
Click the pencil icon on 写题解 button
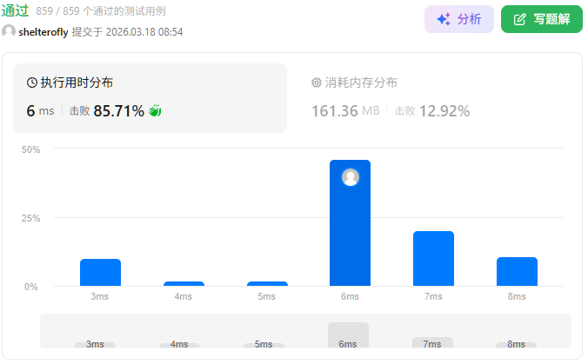520,19
